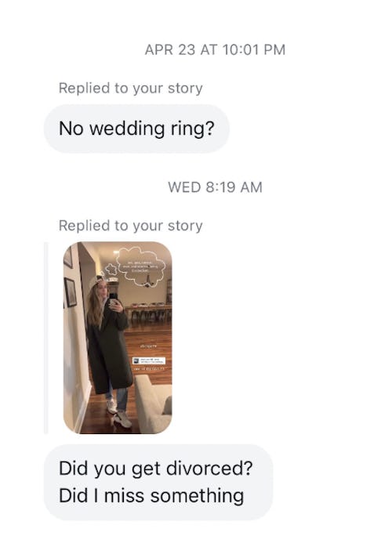Click the WED 8:19 AM timestamp
This screenshot has width=392, height=536.
click(x=215, y=187)
